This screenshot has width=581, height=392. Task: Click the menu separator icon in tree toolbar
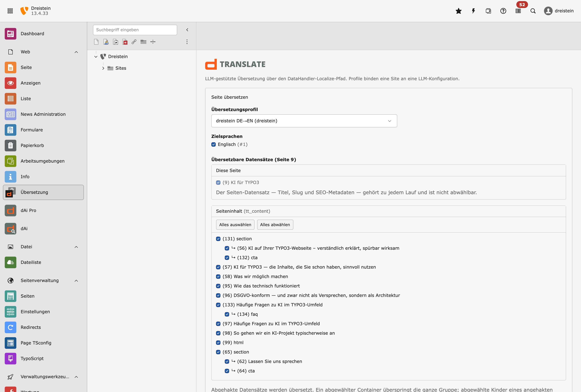153,42
